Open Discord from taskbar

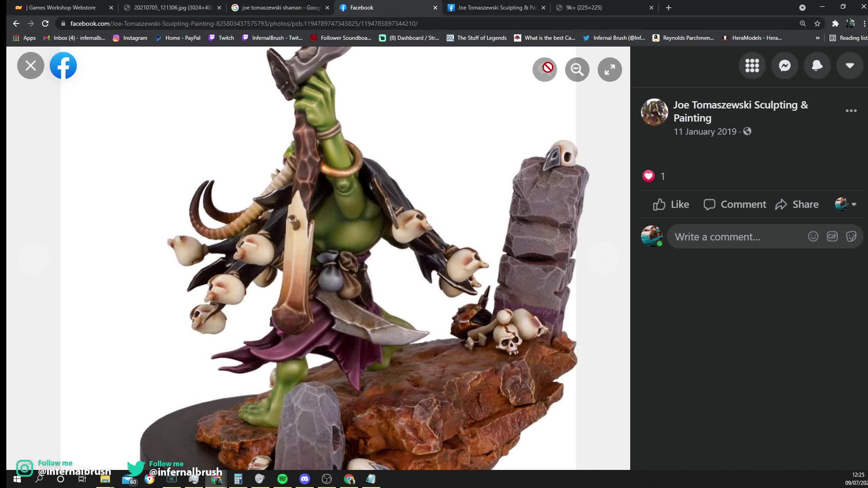click(x=305, y=479)
